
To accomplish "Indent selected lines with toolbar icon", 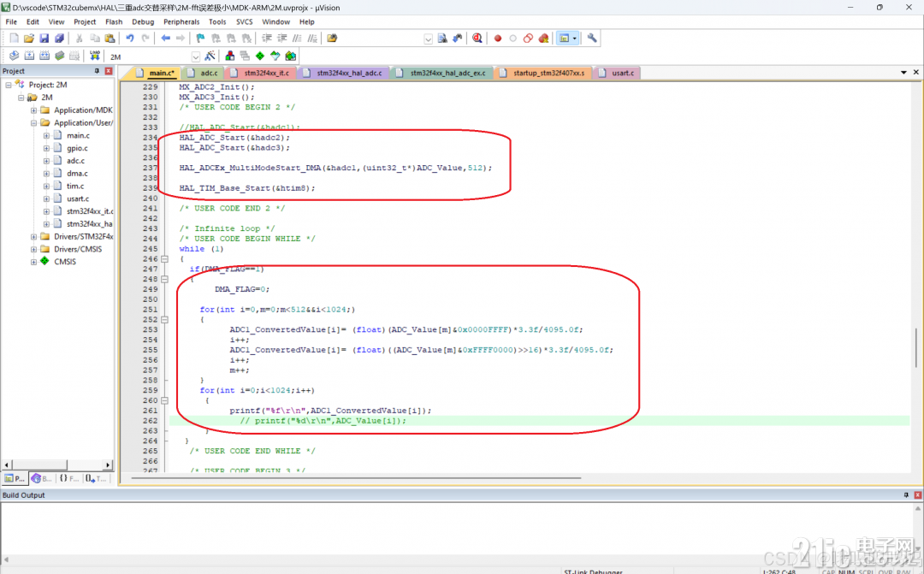I will click(x=267, y=38).
